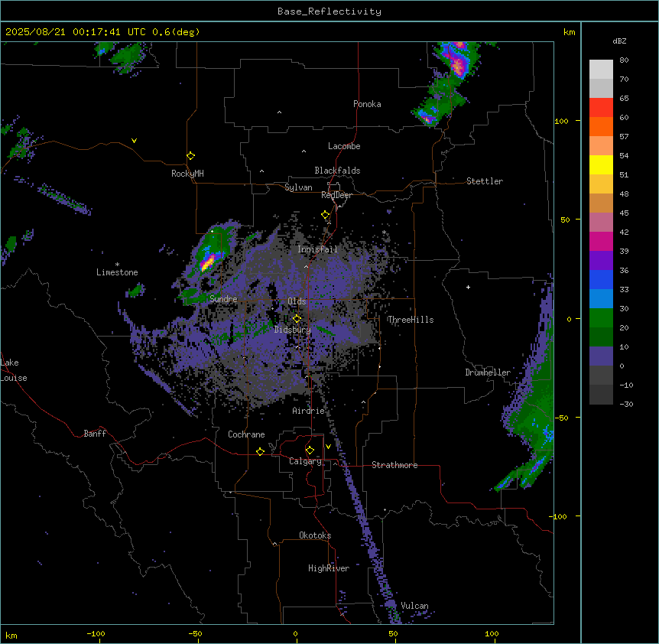Click the dBZ legend heading
Viewport: 659px width, 644px height.
coord(619,41)
